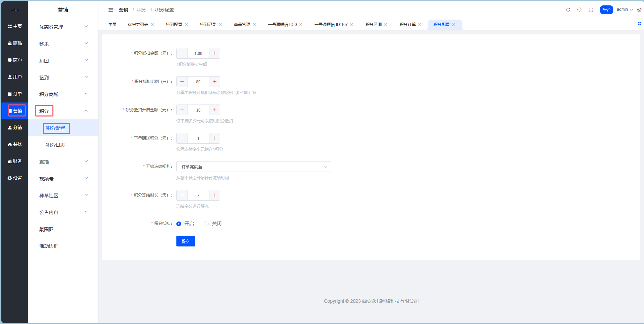The width and height of the screenshot is (644, 324).
Task: Open the 开始冻结规则 dropdown
Action: point(253,167)
